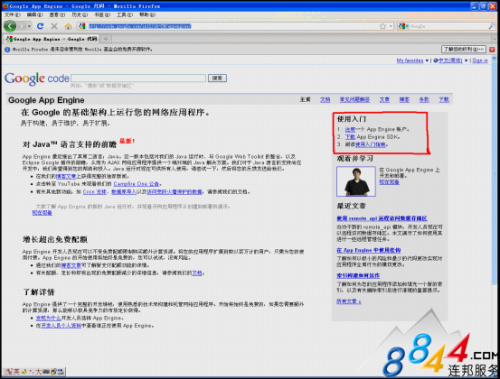Viewport: 500px width, 379px height.
Task: Expand the My favorites dropdown arrow
Action: click(427, 60)
